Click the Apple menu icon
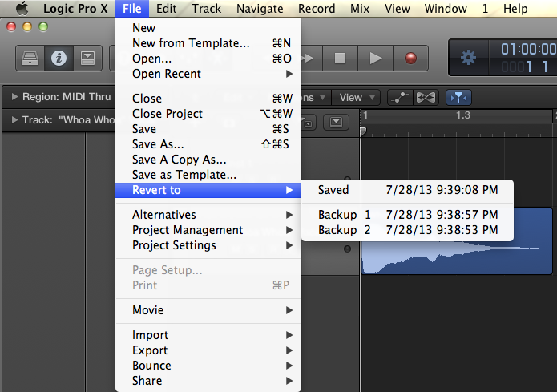The height and width of the screenshot is (392, 557). coord(22,9)
